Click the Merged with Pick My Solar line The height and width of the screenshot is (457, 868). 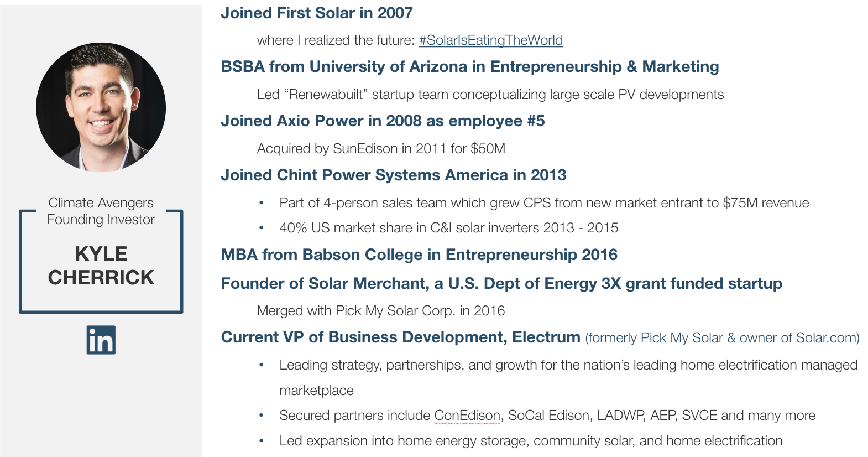381,311
